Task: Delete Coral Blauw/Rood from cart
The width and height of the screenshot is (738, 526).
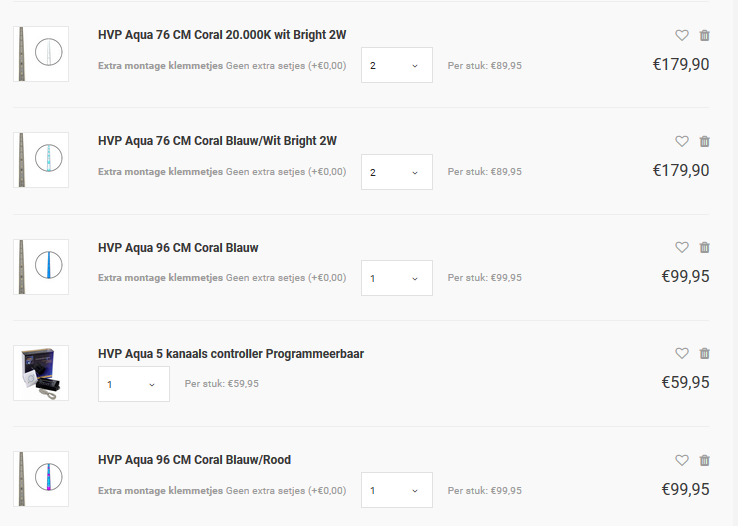Action: click(x=704, y=460)
